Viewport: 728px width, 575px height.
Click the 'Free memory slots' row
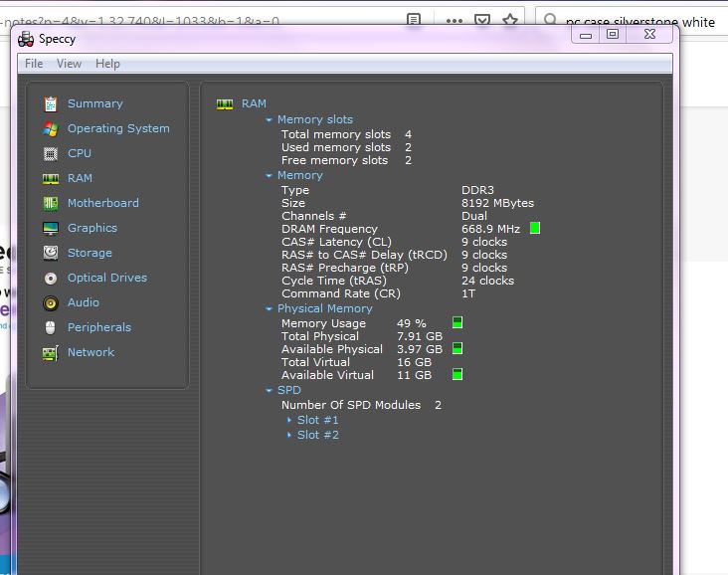click(x=346, y=160)
